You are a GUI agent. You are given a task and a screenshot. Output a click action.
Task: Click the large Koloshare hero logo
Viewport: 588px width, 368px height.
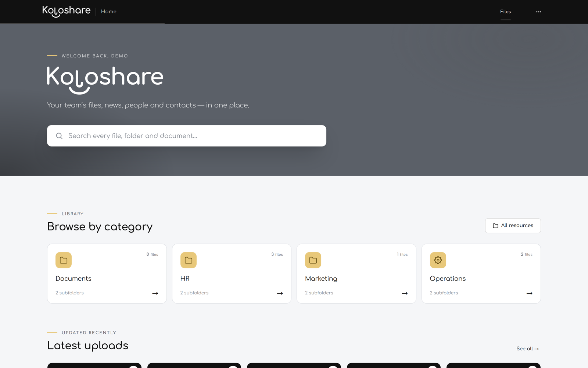click(x=105, y=80)
